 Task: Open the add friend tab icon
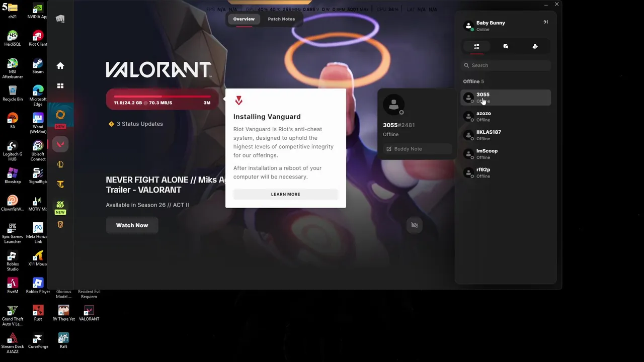pyautogui.click(x=535, y=46)
